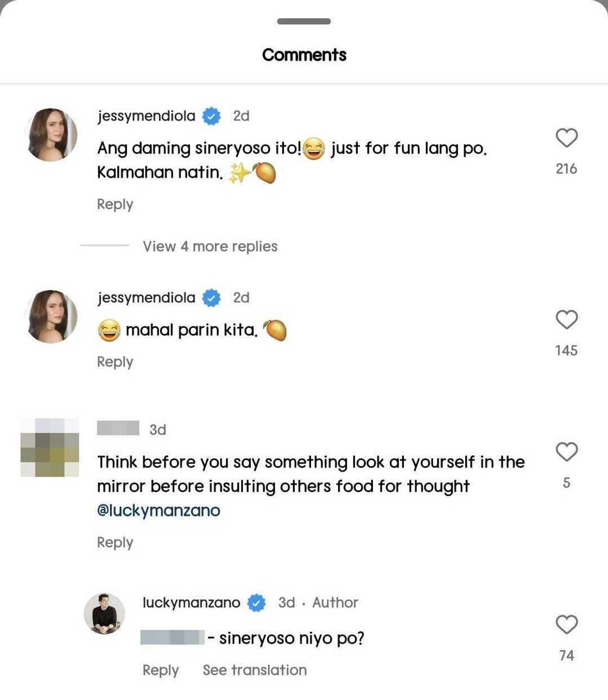Click See translation under luckymanzano's reply
This screenshot has width=608, height=700.
tap(255, 670)
